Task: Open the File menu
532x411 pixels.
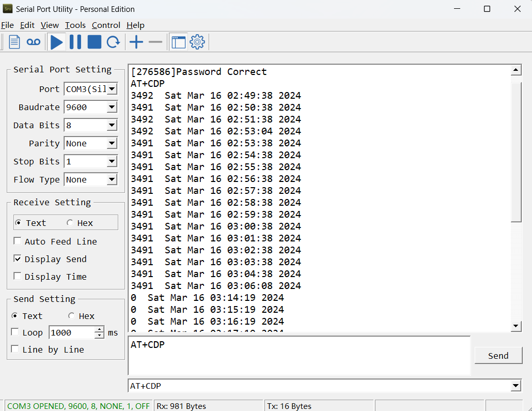Action: 7,25
